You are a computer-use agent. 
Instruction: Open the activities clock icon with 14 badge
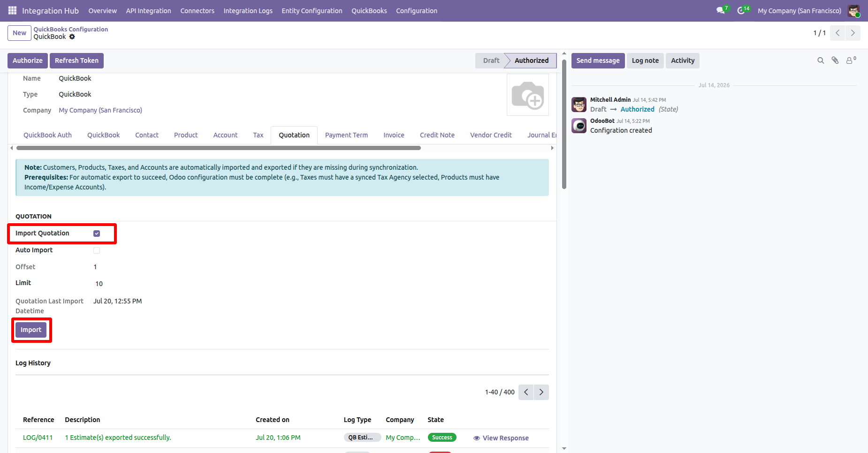click(742, 10)
